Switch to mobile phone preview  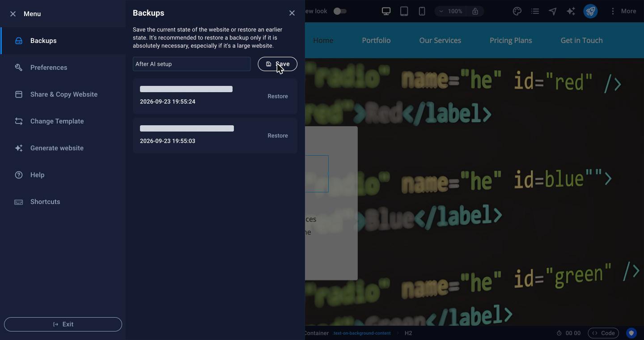(422, 11)
